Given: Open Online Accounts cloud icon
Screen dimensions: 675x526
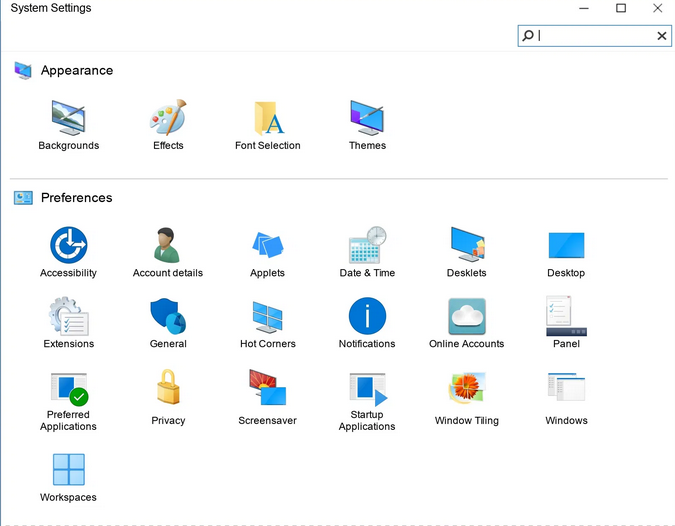Looking at the screenshot, I should click(x=467, y=316).
